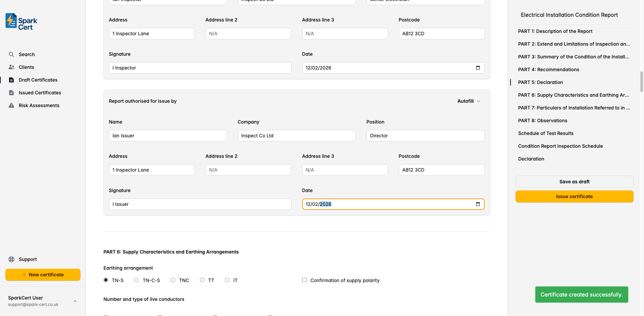Click the Issue certificate button
Viewport: 644px width, 316px height.
click(x=574, y=196)
